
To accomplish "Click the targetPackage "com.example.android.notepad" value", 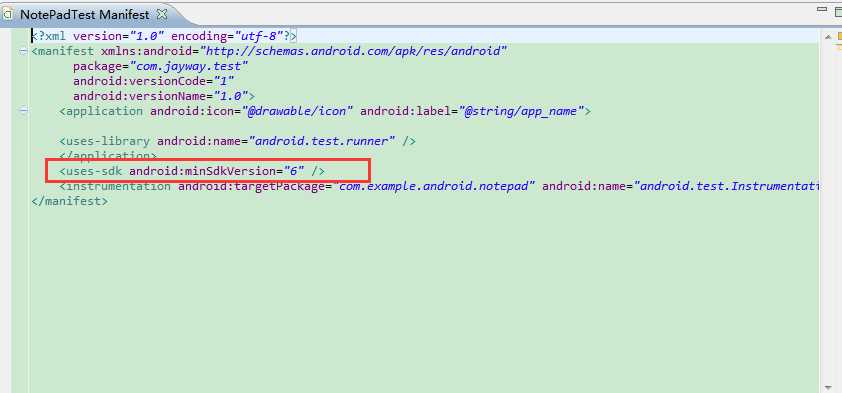I will (x=434, y=186).
